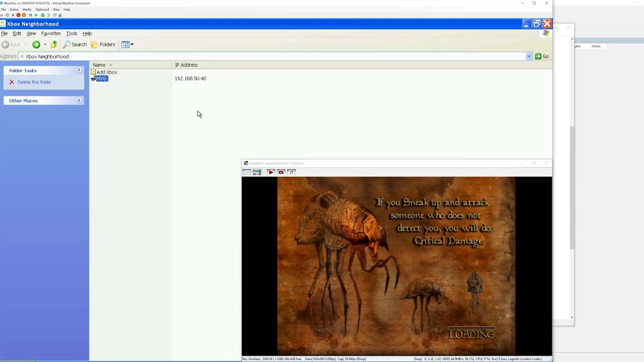This screenshot has height=362, width=644.
Task: Open Hyper-V Clipboard menu
Action: coord(42,9)
